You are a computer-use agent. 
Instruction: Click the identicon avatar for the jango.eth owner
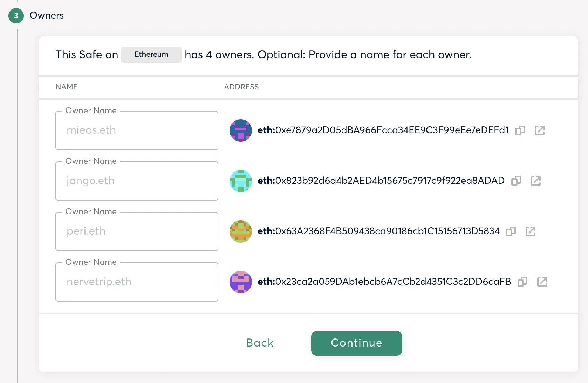coord(240,181)
